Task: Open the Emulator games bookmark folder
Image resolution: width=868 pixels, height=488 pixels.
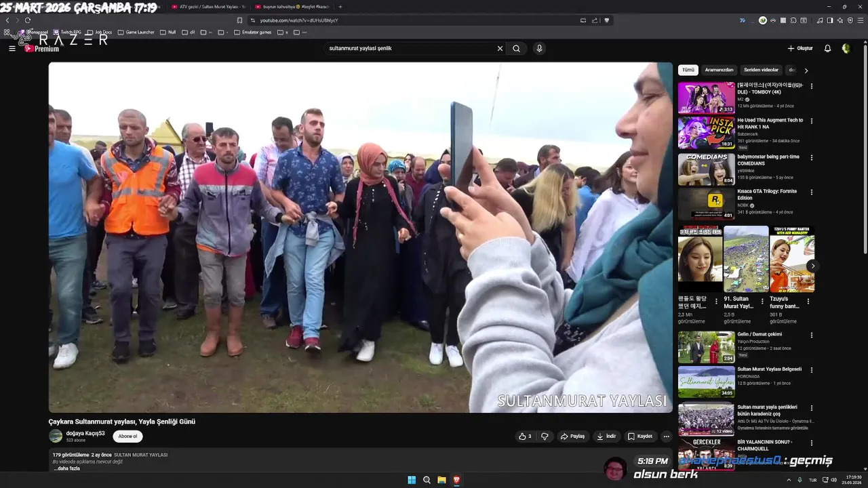Action: pos(252,32)
